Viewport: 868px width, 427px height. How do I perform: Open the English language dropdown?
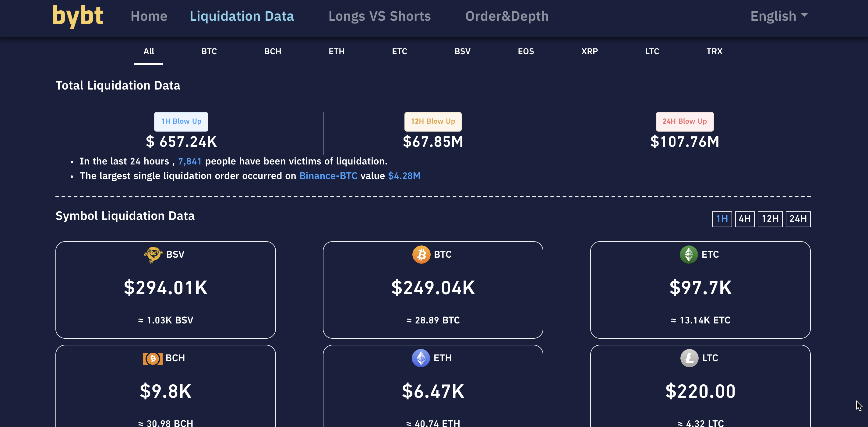coord(779,16)
